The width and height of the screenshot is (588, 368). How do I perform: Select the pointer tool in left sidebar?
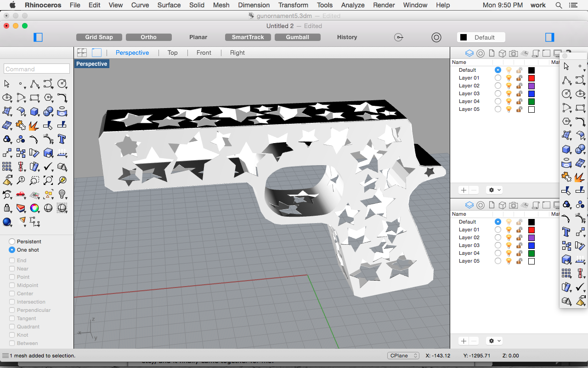click(x=7, y=84)
